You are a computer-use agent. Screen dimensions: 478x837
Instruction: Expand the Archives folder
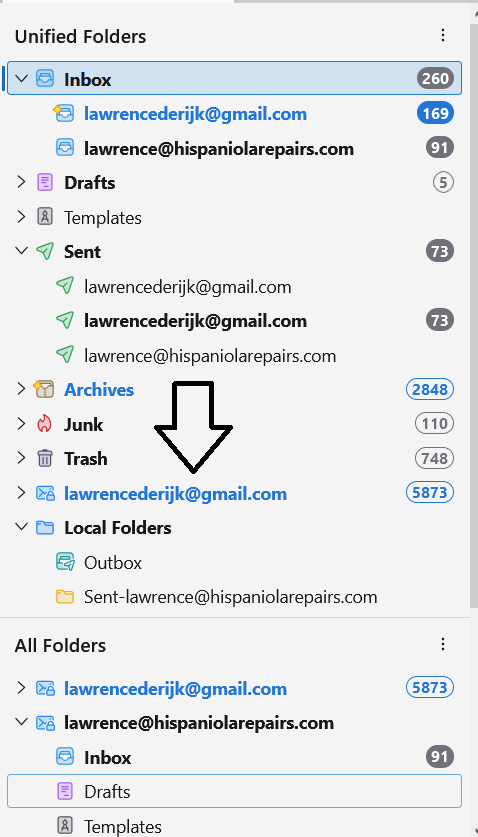coord(21,389)
